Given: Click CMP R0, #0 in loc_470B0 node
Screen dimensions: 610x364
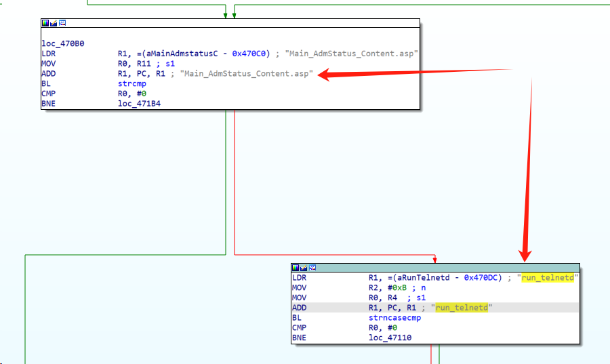Looking at the screenshot, I should pyautogui.click(x=94, y=94).
